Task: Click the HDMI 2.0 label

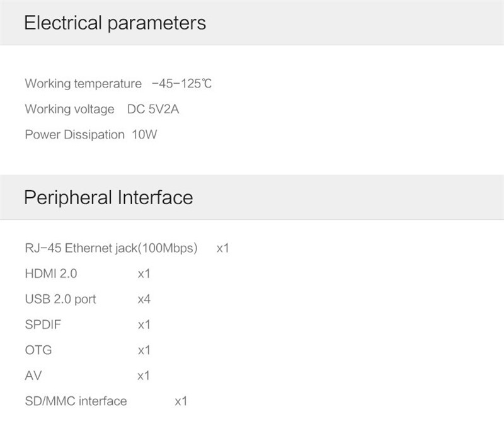Action: (x=51, y=273)
